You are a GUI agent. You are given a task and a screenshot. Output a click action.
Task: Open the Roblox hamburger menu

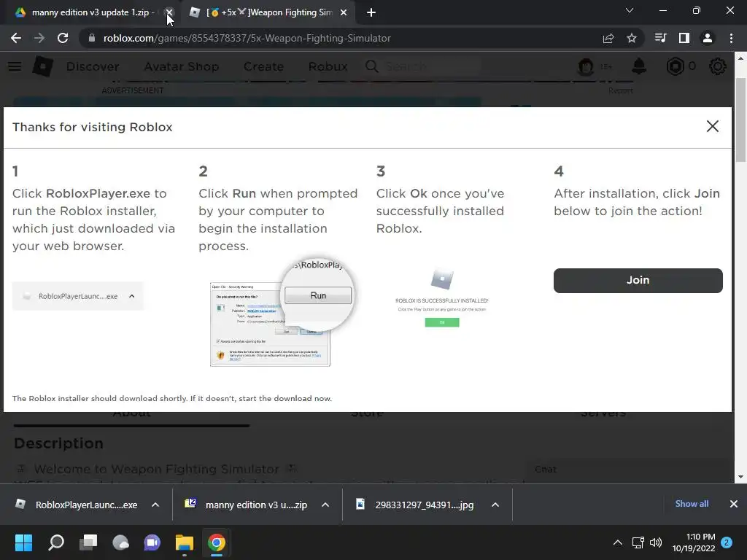(x=15, y=66)
